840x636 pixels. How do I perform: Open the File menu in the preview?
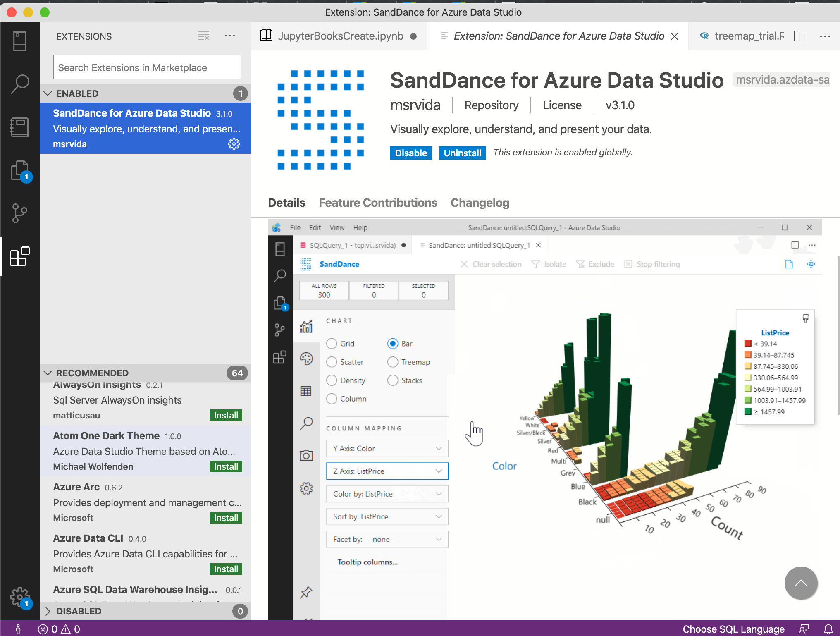[x=295, y=227]
